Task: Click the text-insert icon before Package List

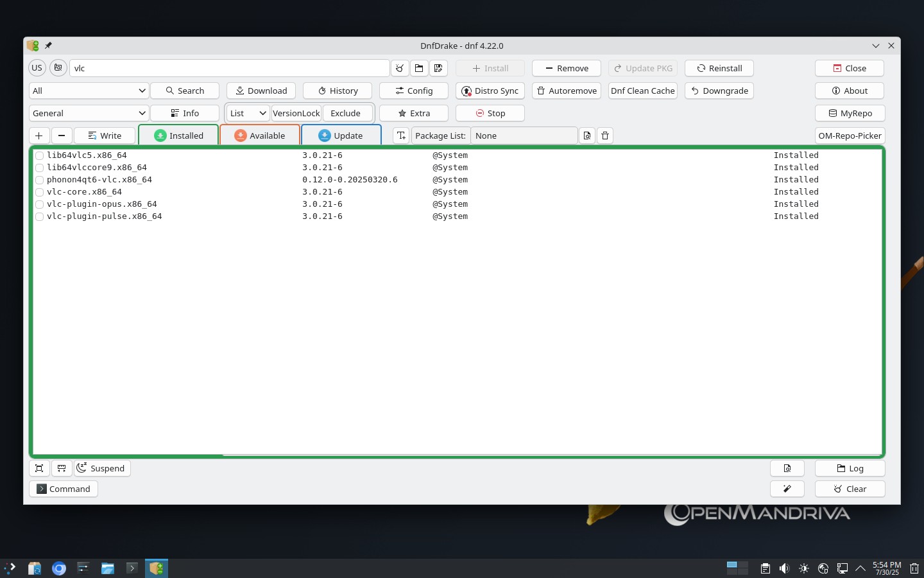Action: click(x=401, y=136)
